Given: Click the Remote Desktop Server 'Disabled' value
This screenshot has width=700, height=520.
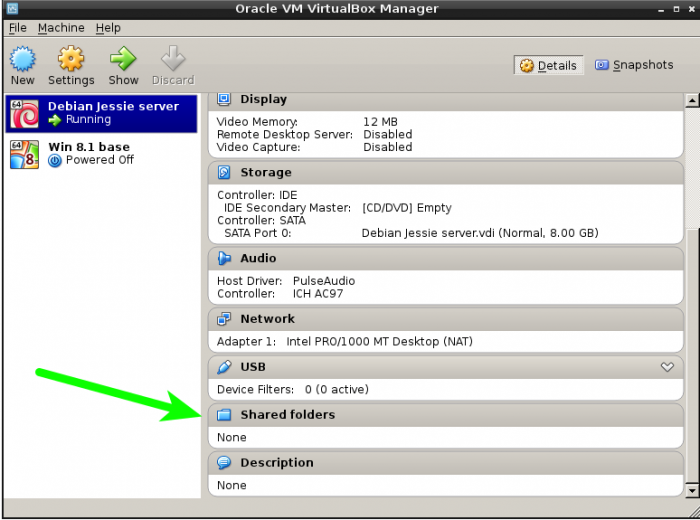Looking at the screenshot, I should [x=388, y=134].
